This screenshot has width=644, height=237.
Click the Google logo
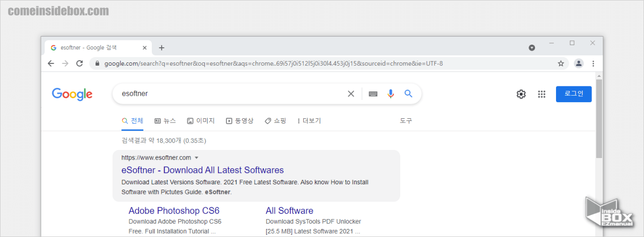(x=72, y=94)
